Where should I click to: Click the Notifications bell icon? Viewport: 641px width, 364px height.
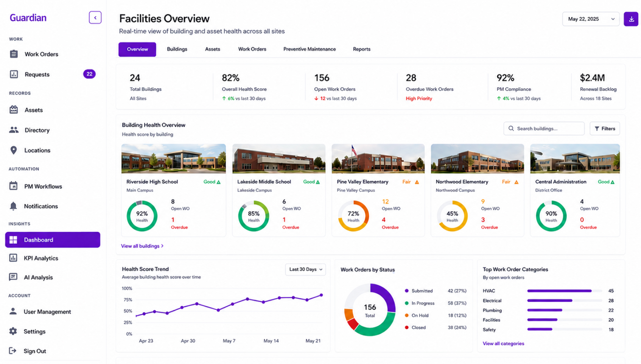pyautogui.click(x=13, y=206)
